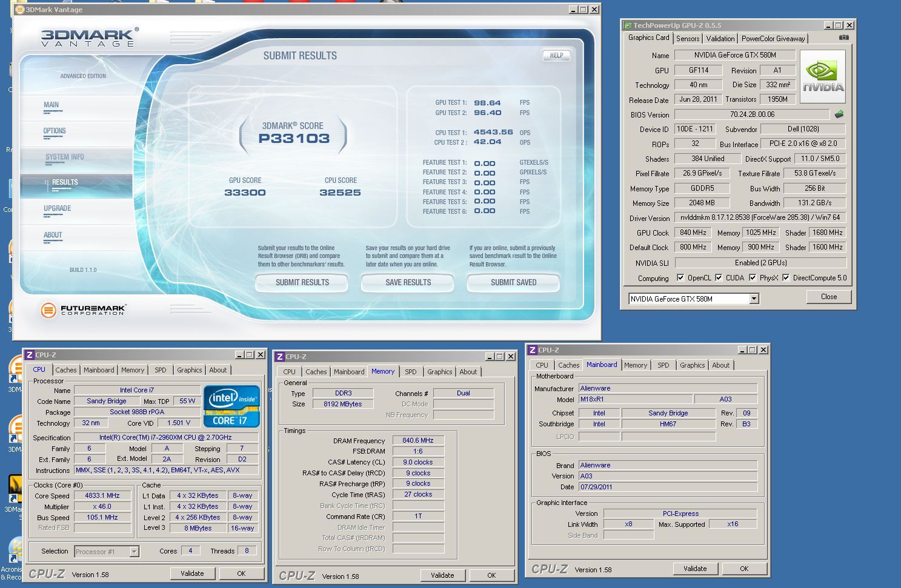Toggle the OpenCL checkbox
Viewport: 901px width, 588px height.
click(681, 278)
